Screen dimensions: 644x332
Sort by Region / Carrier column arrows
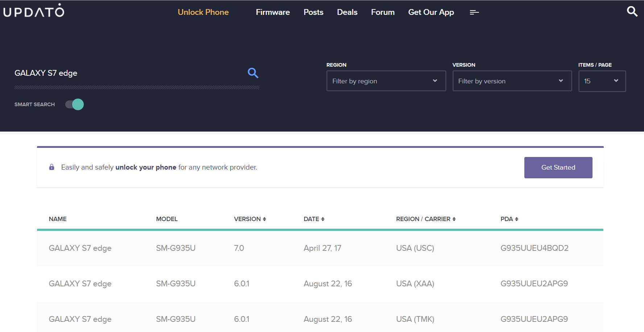pyautogui.click(x=454, y=219)
